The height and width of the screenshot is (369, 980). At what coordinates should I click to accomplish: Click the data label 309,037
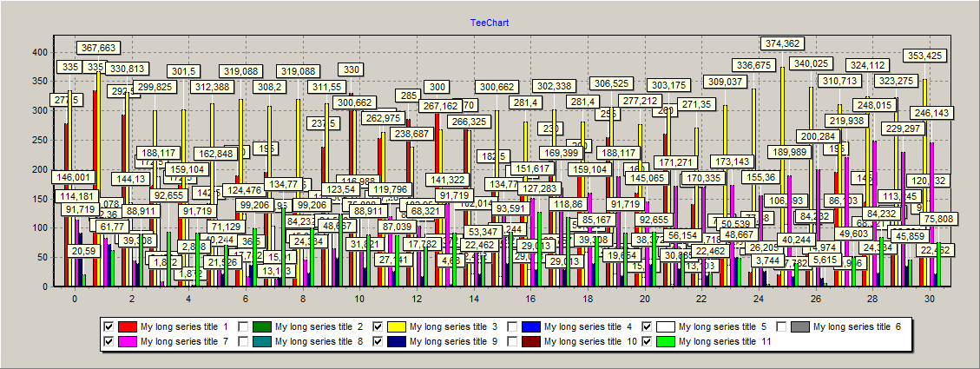(725, 82)
